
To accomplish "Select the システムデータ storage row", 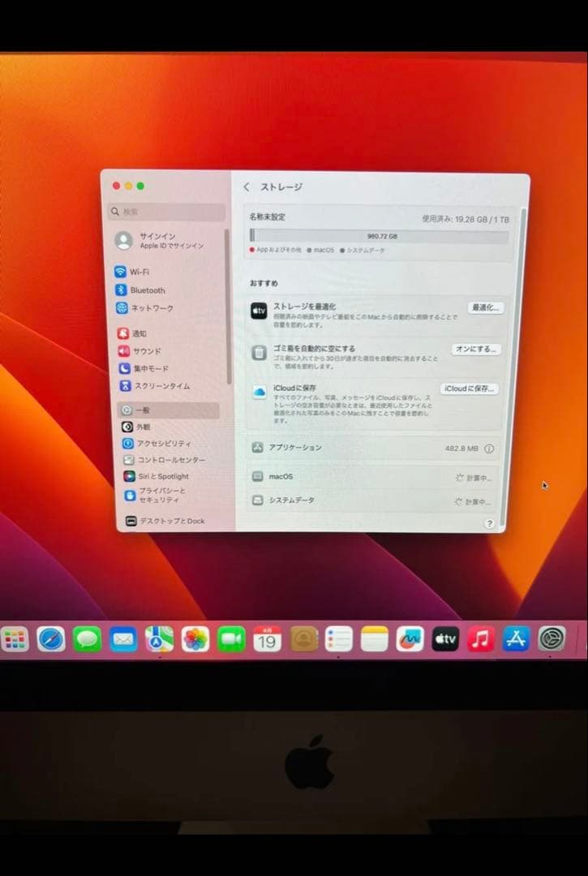I will tap(371, 500).
